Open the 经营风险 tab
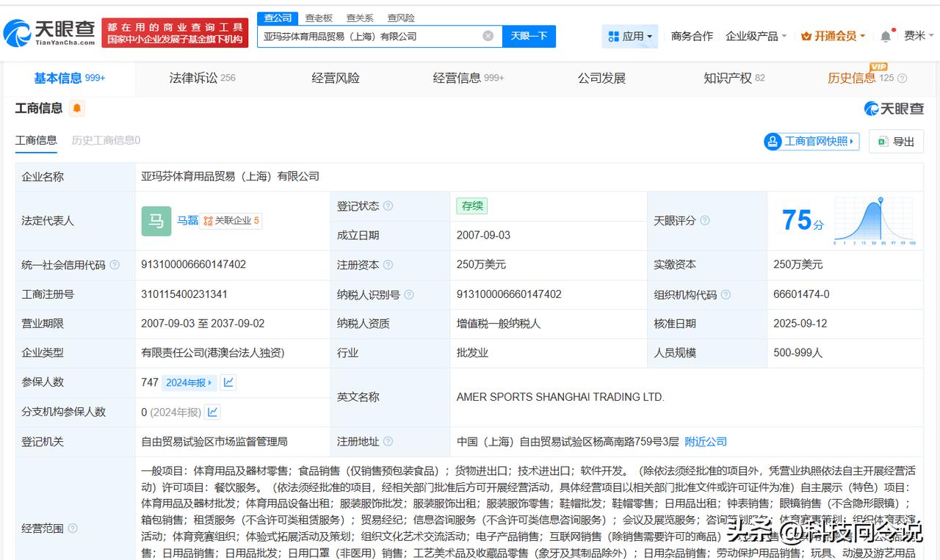Viewport: 940px width, 560px height. pyautogui.click(x=336, y=78)
